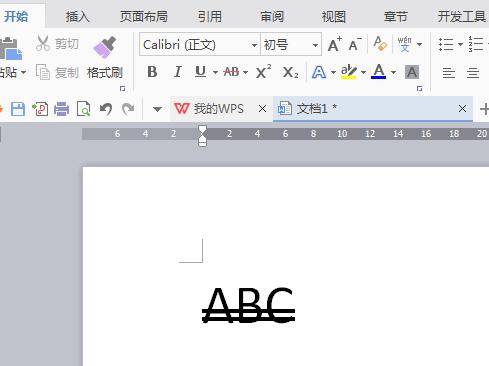Click the text effects outlined A icon
The width and height of the screenshot is (489, 366).
coord(319,72)
